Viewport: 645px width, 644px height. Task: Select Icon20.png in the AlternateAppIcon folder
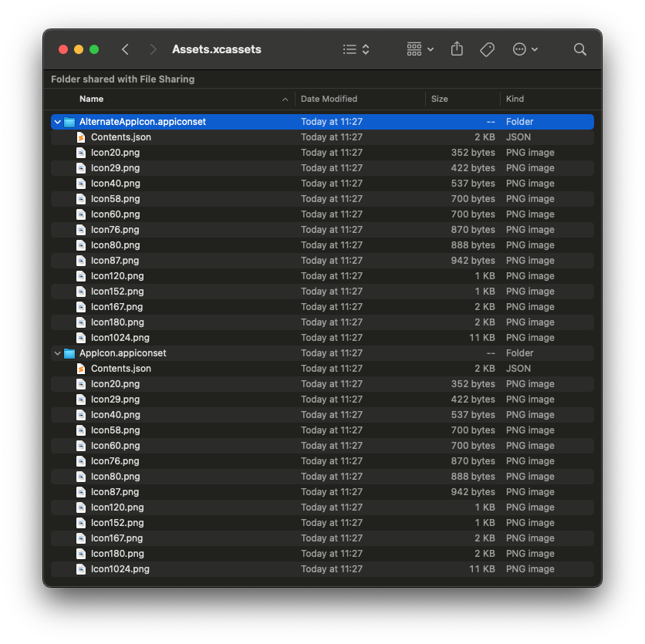tap(322, 153)
